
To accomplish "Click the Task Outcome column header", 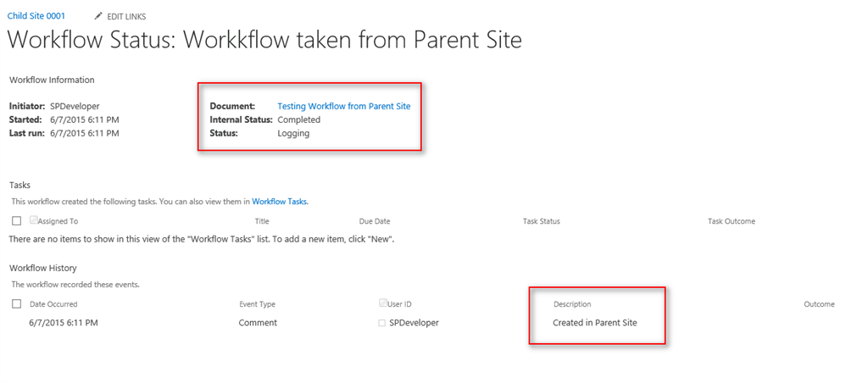I will [x=731, y=221].
